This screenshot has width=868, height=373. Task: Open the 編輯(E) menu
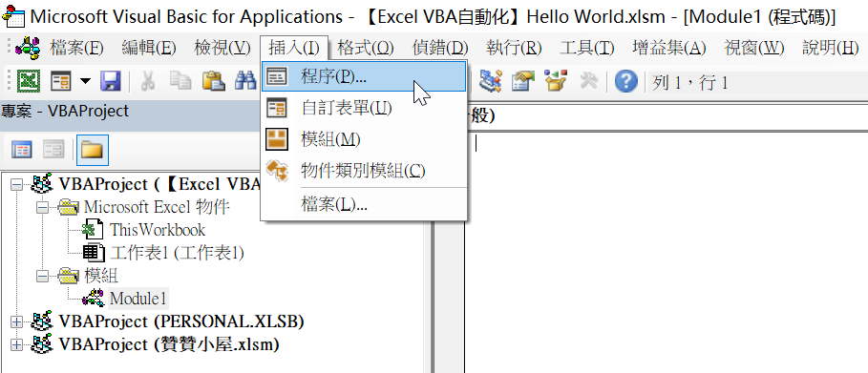click(x=148, y=48)
